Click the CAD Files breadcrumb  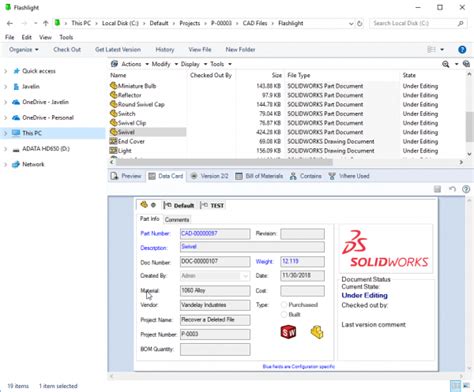coord(255,23)
